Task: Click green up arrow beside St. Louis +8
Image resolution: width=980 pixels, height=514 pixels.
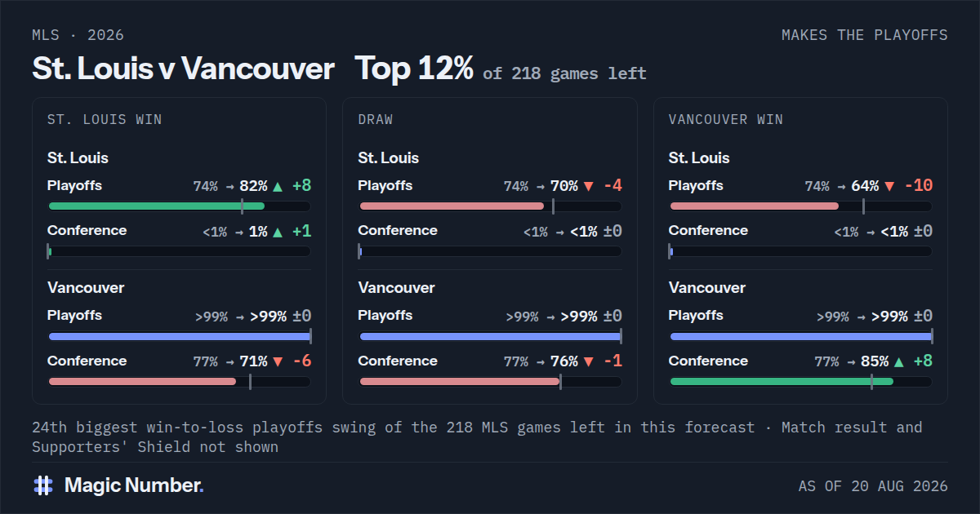Action: [278, 187]
